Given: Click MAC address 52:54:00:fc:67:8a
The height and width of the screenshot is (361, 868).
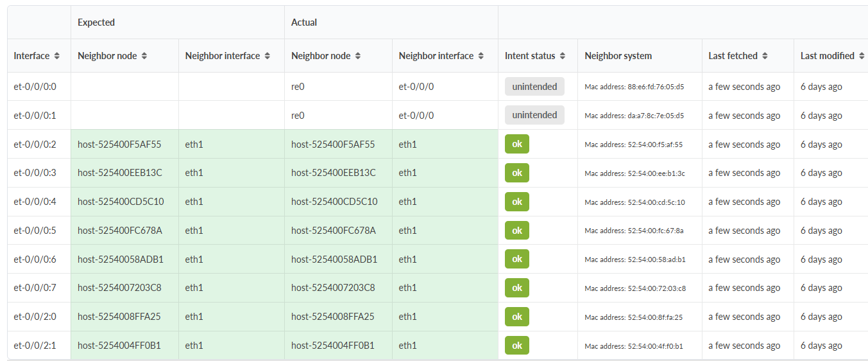Looking at the screenshot, I should click(634, 231).
